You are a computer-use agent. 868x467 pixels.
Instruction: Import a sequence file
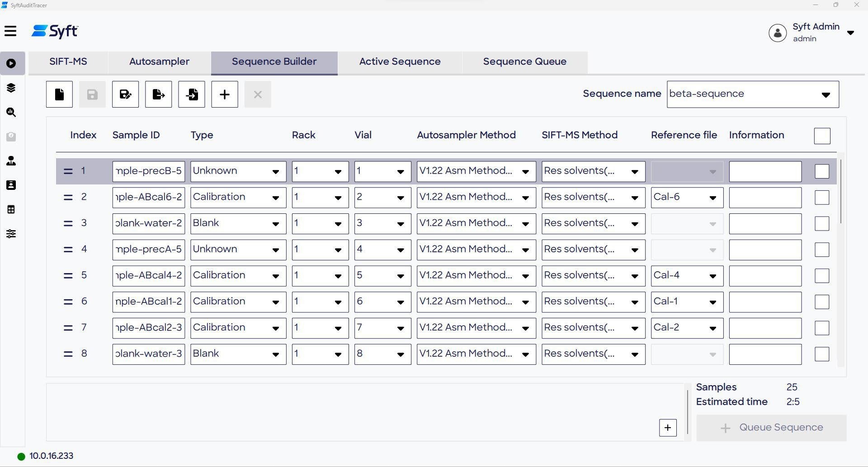click(191, 94)
